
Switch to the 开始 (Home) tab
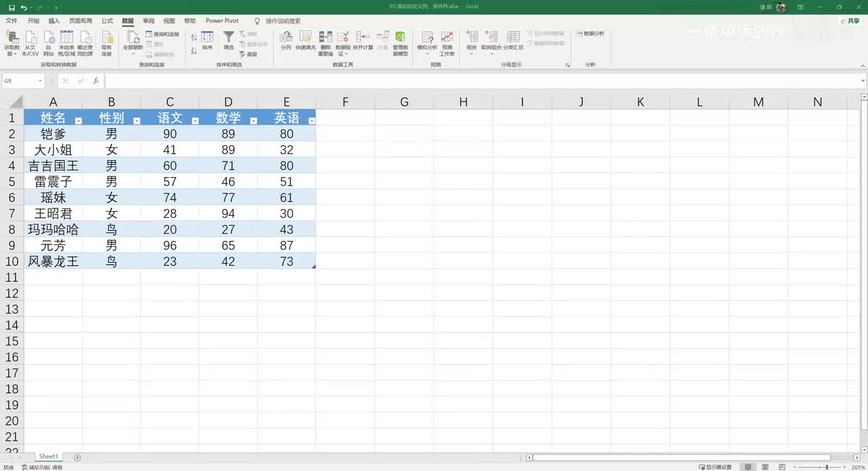pos(33,21)
